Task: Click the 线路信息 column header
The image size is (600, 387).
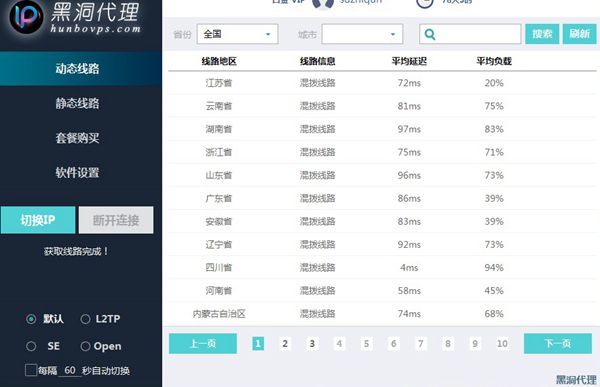Action: (x=318, y=61)
